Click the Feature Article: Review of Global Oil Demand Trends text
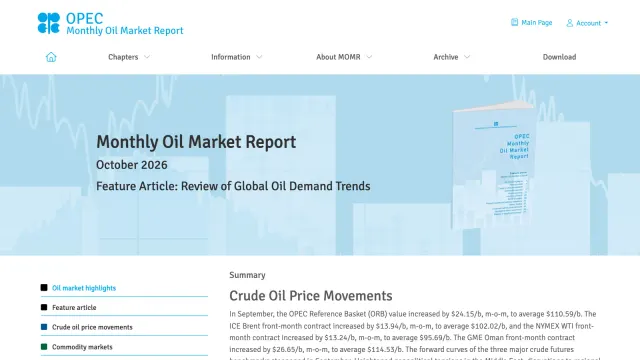The image size is (640, 360). click(233, 186)
